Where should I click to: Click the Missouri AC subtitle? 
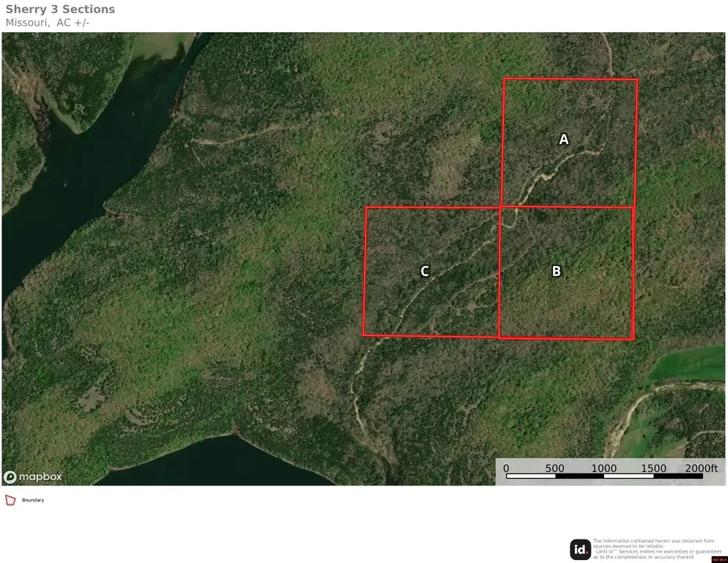[47, 22]
